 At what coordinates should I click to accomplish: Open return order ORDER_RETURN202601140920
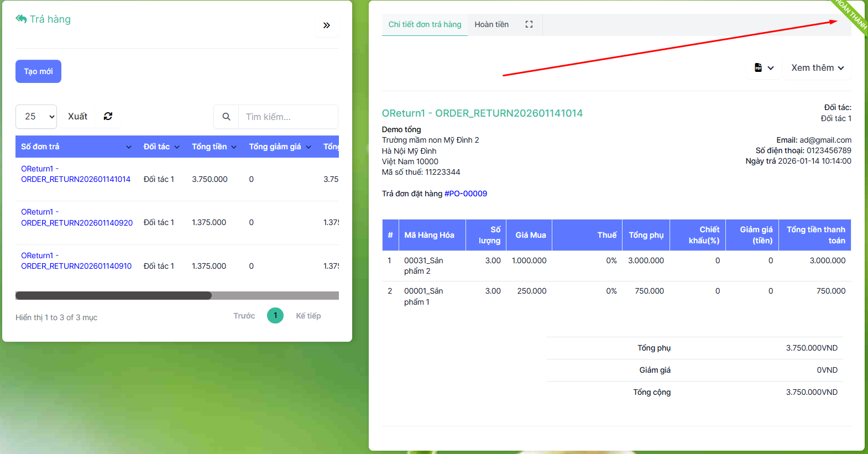point(76,222)
